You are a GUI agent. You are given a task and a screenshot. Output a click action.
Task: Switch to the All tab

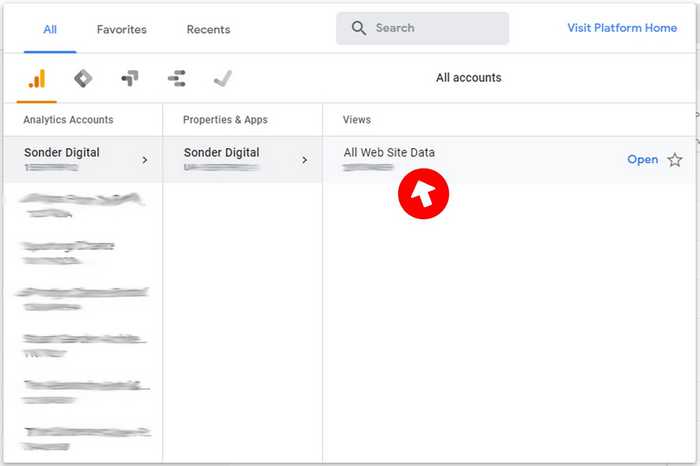(50, 29)
